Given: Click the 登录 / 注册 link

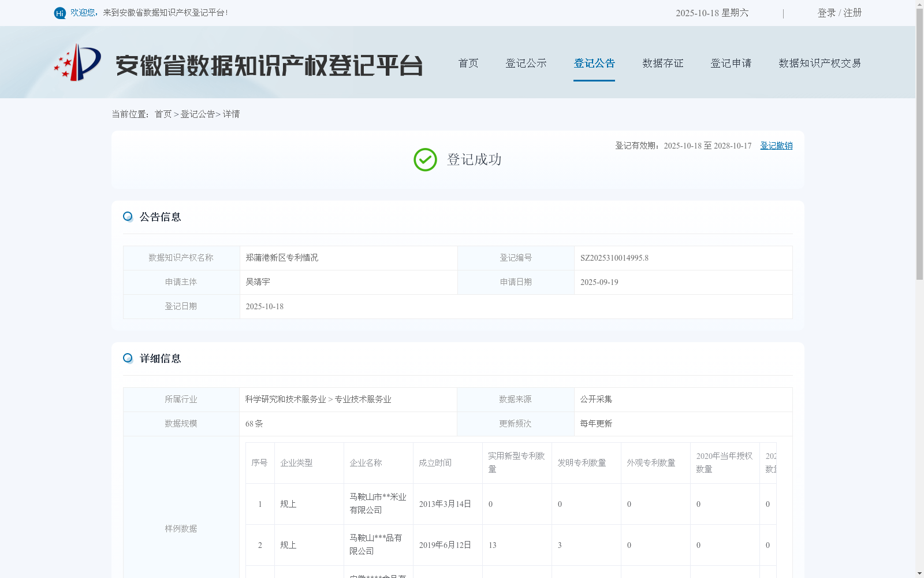Looking at the screenshot, I should click(840, 13).
